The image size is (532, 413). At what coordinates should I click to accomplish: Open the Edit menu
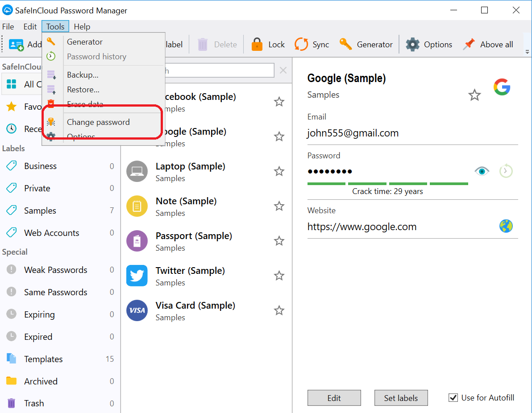tap(30, 26)
